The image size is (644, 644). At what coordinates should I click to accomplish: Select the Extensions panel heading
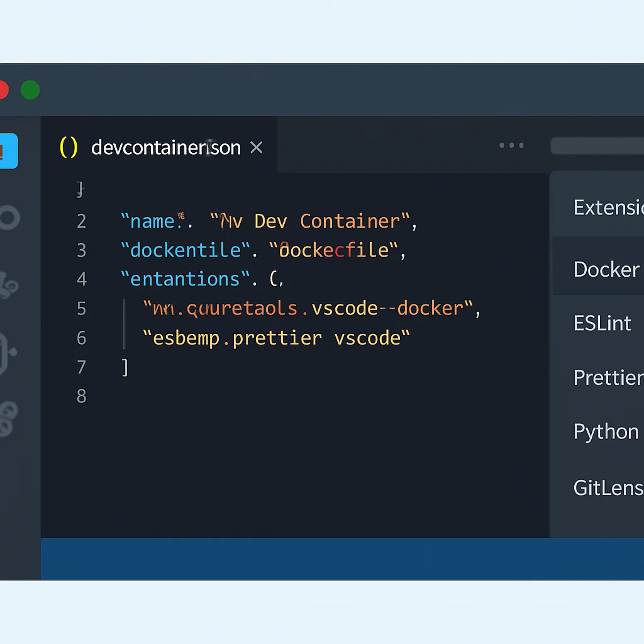(x=609, y=208)
